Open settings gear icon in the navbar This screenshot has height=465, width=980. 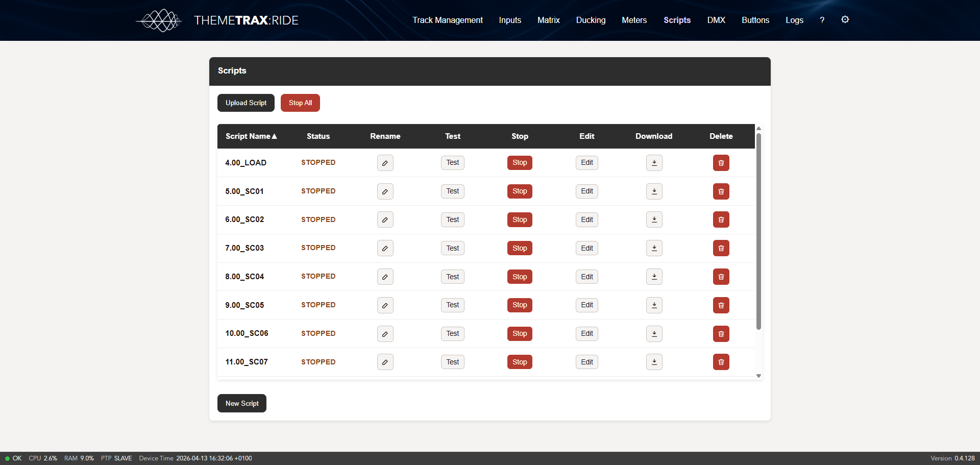pyautogui.click(x=845, y=20)
